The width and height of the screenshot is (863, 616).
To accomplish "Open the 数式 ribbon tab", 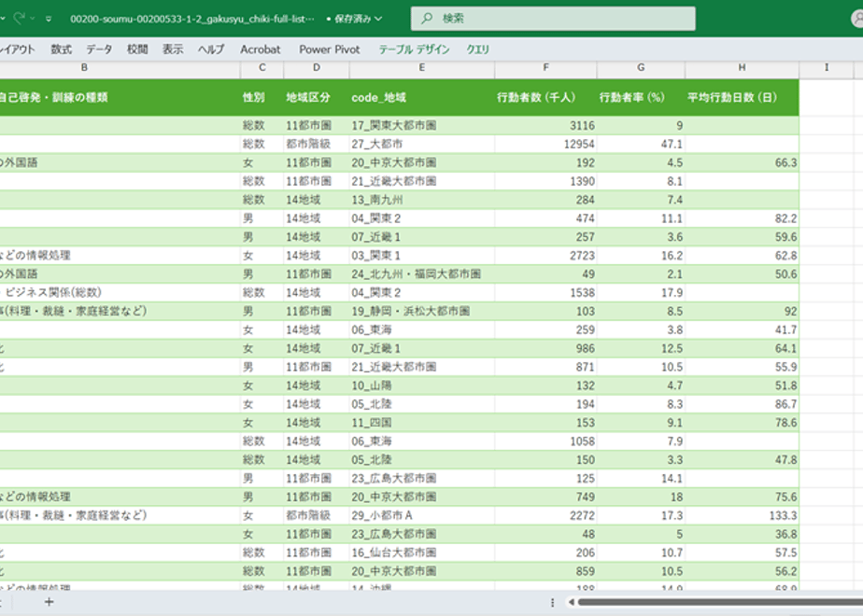I will [61, 49].
